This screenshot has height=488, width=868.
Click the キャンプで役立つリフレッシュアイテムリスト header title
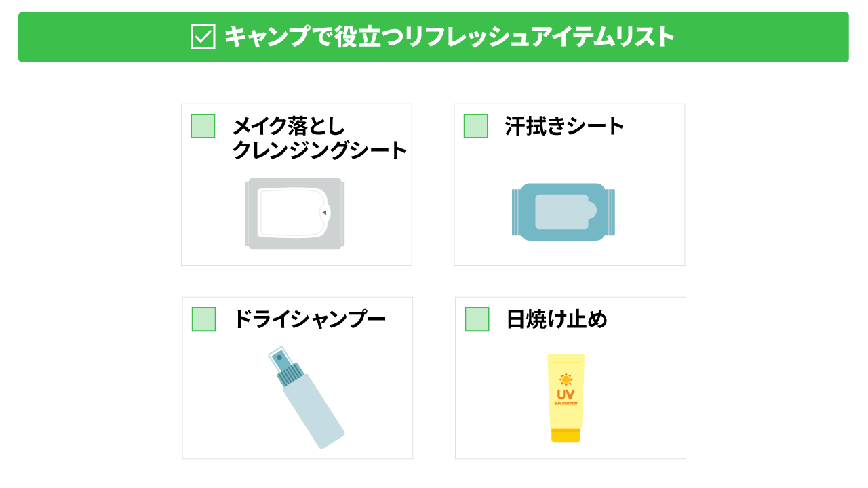tap(450, 37)
